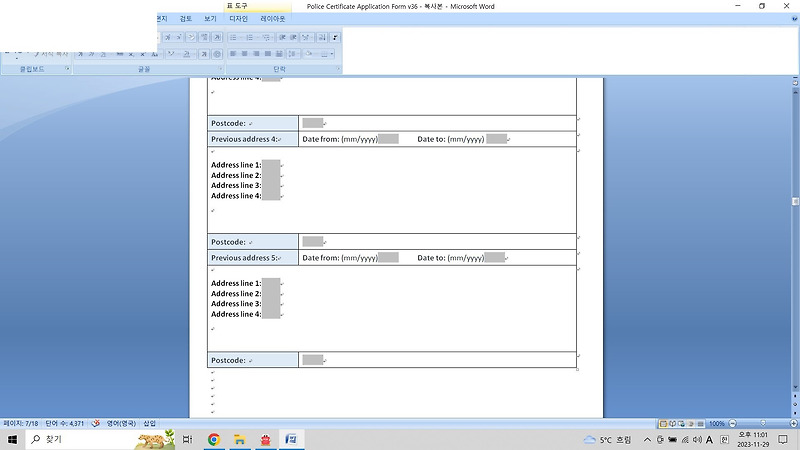This screenshot has width=800, height=450.
Task: Click the proofing errors icon in status bar
Action: [x=95, y=423]
